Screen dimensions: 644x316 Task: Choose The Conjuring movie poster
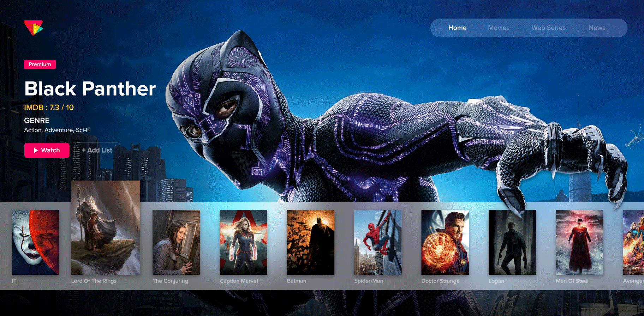click(x=176, y=242)
